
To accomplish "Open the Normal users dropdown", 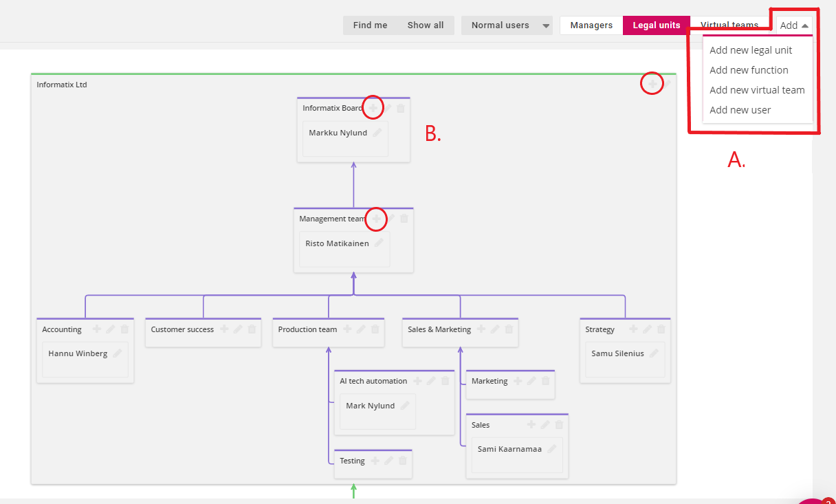I will [507, 25].
